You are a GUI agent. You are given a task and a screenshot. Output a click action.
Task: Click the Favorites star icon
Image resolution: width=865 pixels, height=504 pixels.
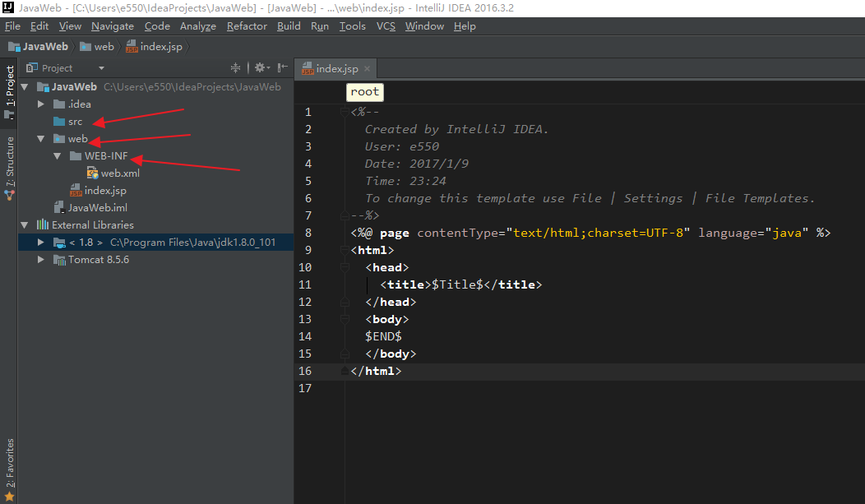(x=9, y=497)
